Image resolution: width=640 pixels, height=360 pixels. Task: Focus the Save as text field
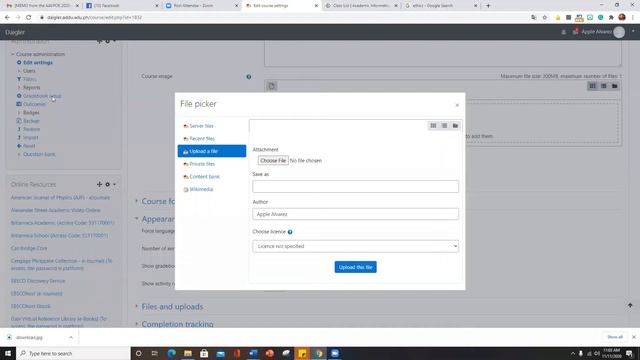coord(355,187)
